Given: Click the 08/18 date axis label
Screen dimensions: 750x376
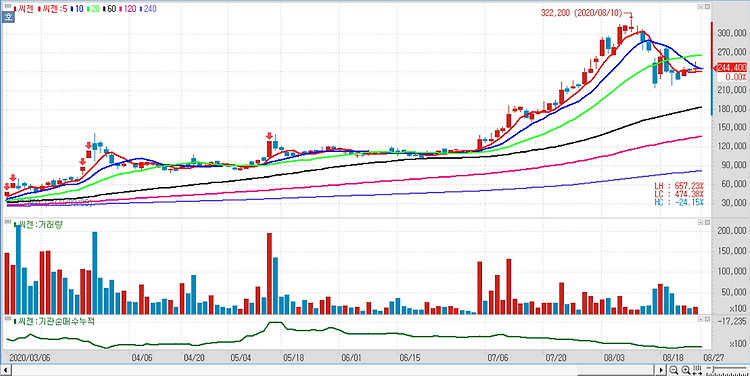Looking at the screenshot, I should click(673, 357).
